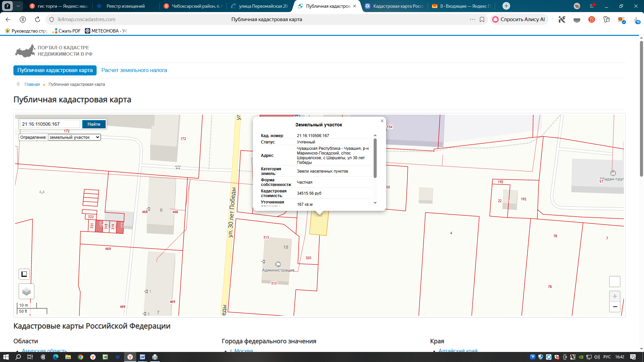This screenshot has height=362, width=644.
Task: Go to Главная breadcrumb link
Action: [x=32, y=84]
